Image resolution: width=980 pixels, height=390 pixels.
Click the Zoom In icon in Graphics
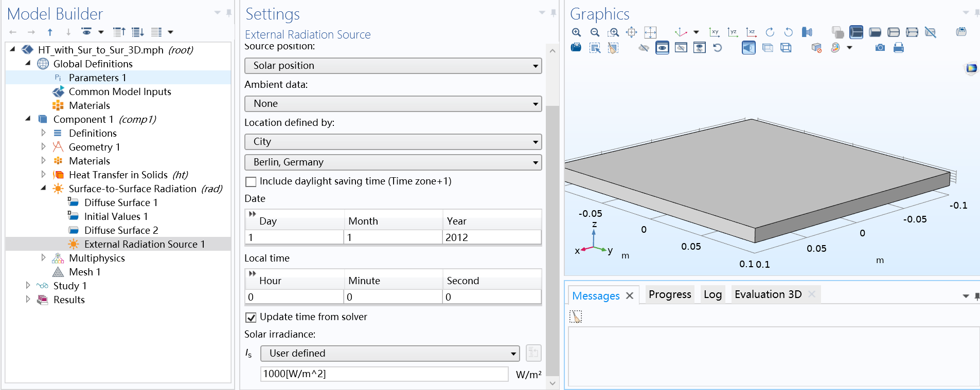pyautogui.click(x=576, y=32)
